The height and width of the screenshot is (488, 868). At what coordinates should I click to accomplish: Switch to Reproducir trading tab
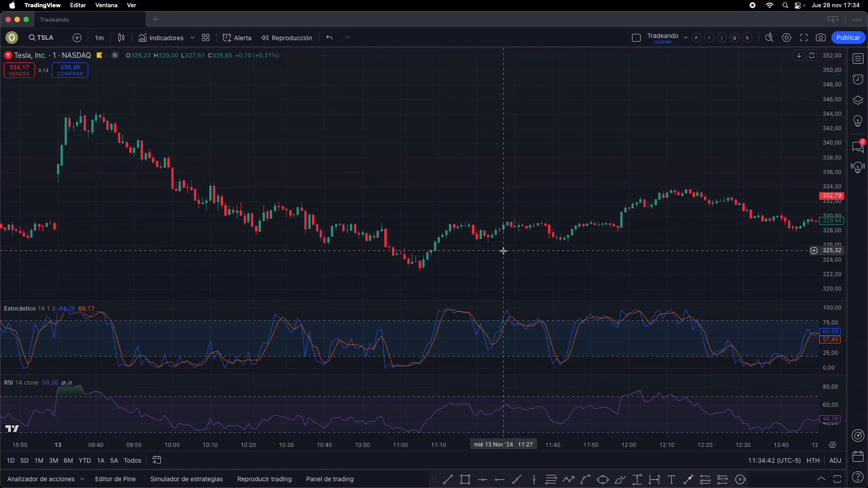point(264,479)
